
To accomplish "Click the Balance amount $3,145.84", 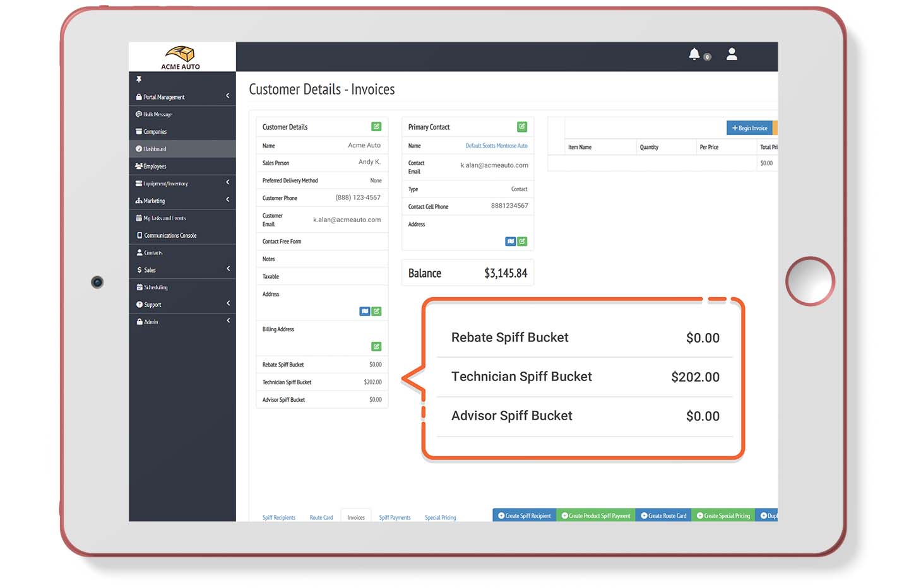I will (x=506, y=273).
